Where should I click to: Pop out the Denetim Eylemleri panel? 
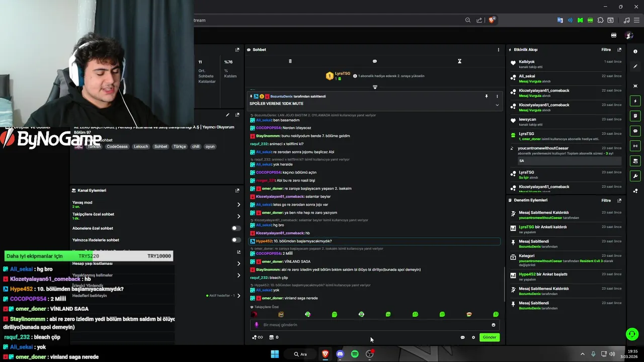[x=619, y=200]
